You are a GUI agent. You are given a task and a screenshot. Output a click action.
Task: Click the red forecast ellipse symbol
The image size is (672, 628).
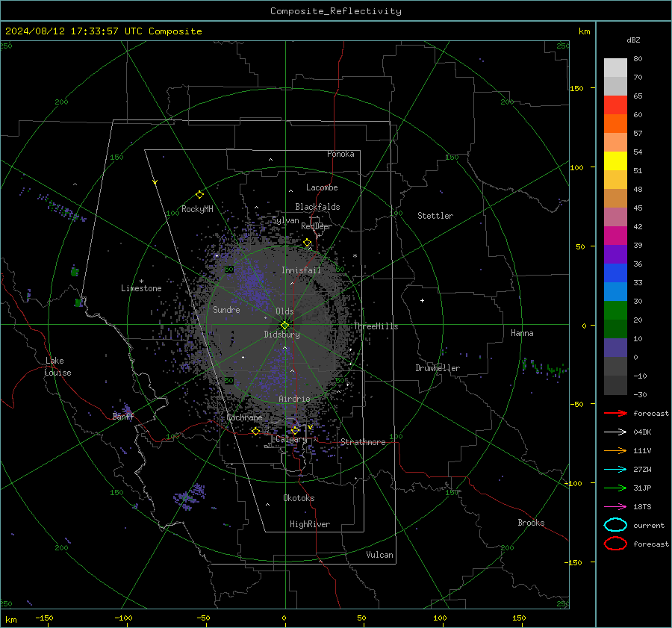615,544
